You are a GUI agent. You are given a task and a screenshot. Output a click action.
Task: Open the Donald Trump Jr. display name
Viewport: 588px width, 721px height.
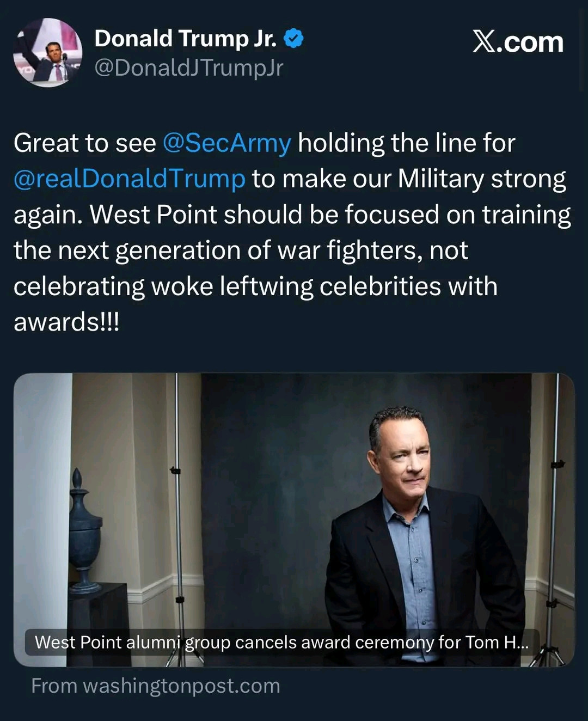pos(185,39)
